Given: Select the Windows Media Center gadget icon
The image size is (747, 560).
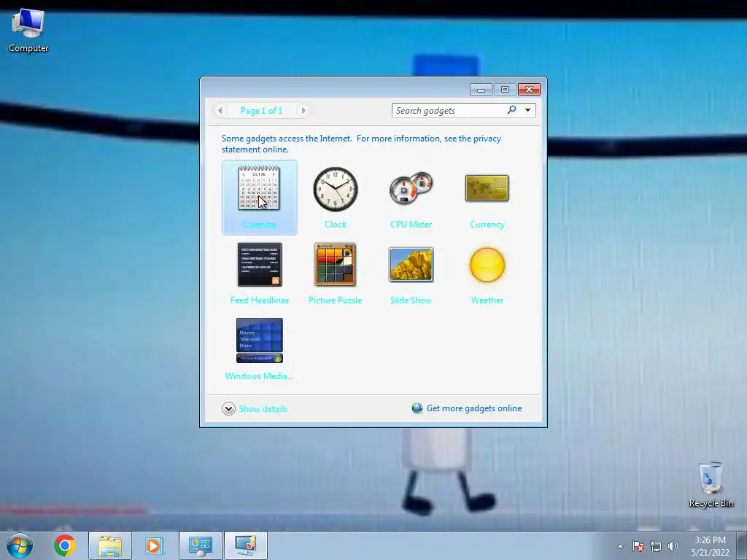Looking at the screenshot, I should tap(260, 341).
